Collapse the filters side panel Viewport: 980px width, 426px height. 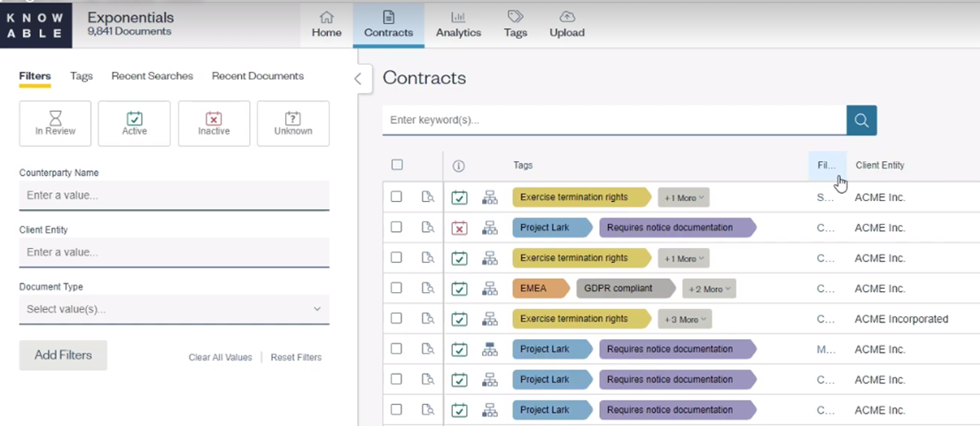358,79
